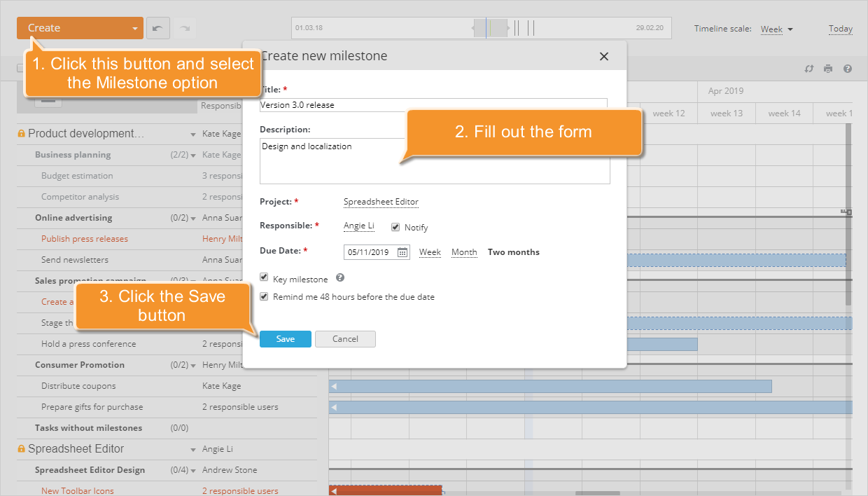Open the Timeline scale Week dropdown
Image resolution: width=868 pixels, height=496 pixels.
[774, 29]
